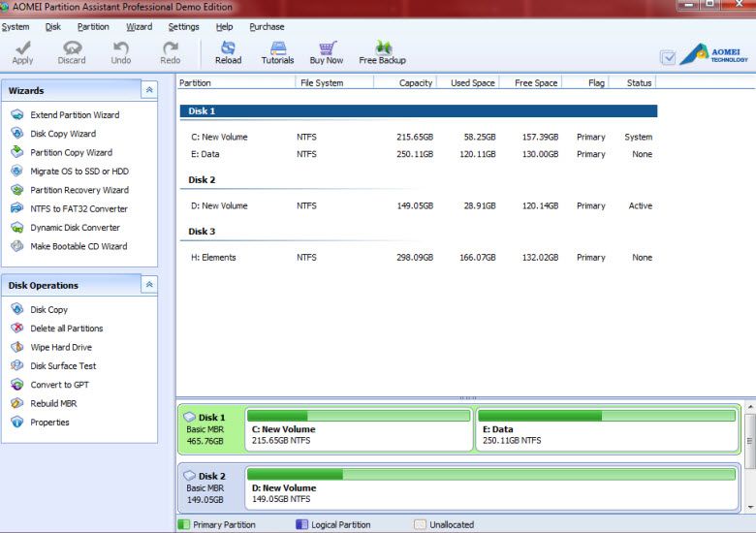This screenshot has width=756, height=533.
Task: Click the AOMEI Technology logo
Action: (x=714, y=54)
